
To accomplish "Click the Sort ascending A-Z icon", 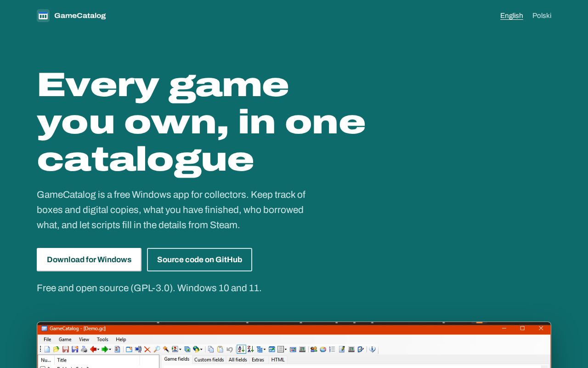I will click(241, 350).
